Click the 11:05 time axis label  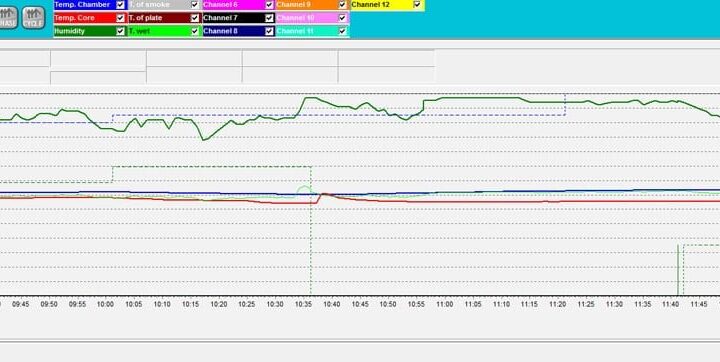[473, 304]
